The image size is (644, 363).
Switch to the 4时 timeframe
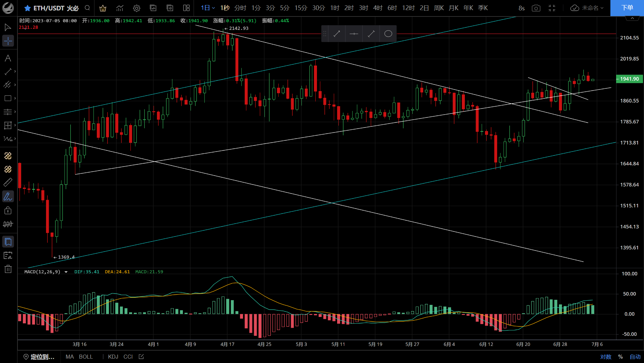[378, 8]
